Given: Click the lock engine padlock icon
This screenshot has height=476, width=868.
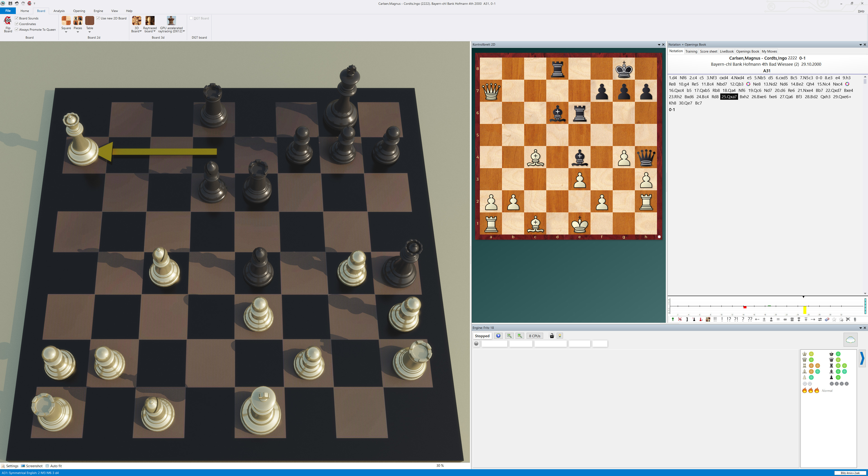Looking at the screenshot, I should [552, 336].
